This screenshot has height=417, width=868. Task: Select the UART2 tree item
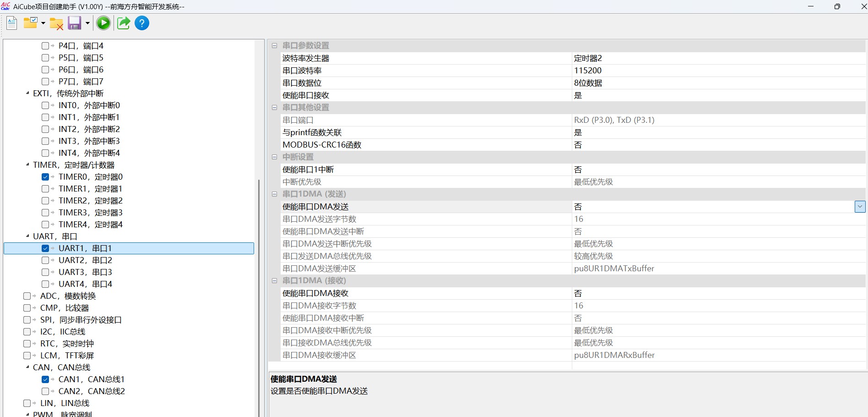85,260
